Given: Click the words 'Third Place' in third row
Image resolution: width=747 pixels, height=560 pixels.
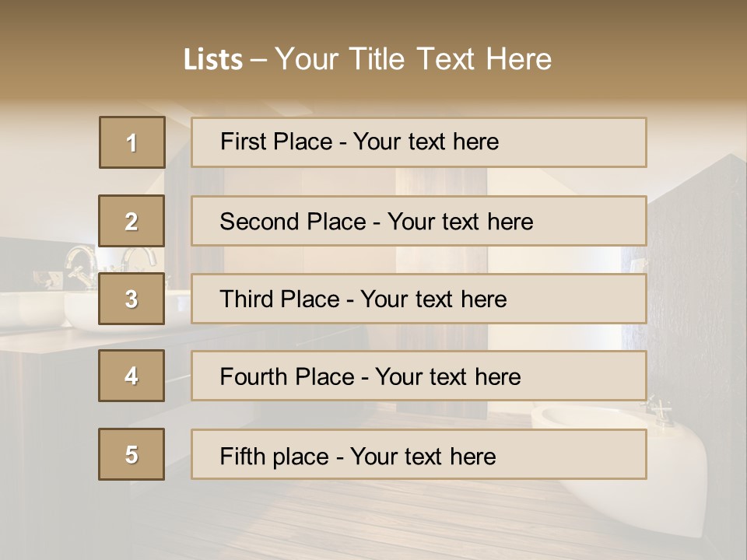Looking at the screenshot, I should (x=279, y=299).
